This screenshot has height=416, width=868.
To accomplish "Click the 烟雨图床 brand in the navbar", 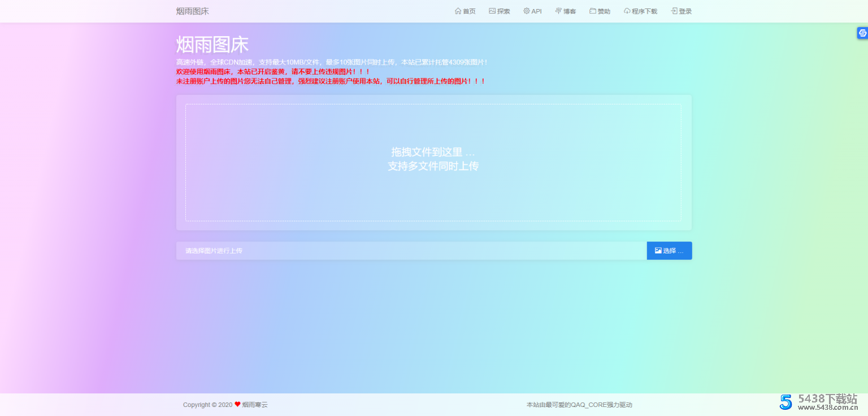I will coord(192,11).
